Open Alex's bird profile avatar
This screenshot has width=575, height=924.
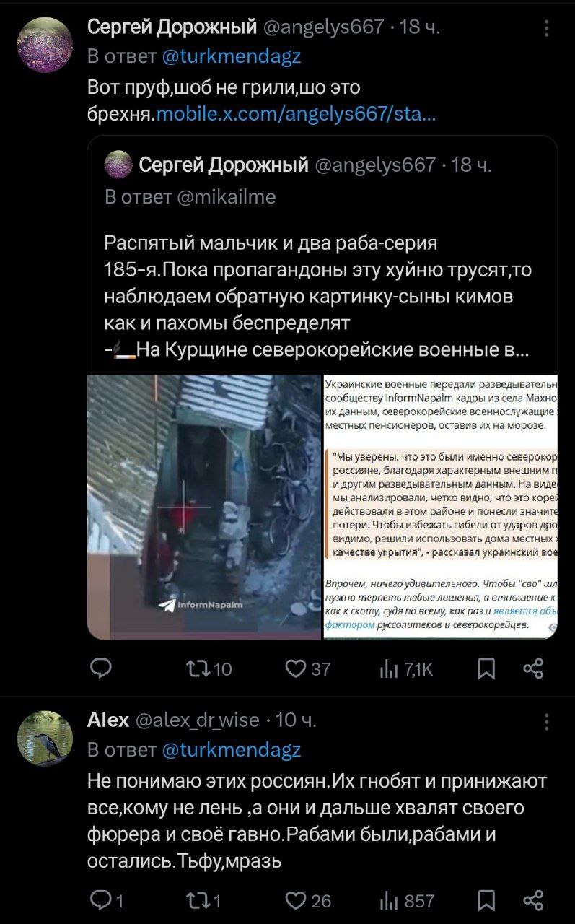pos(45,738)
